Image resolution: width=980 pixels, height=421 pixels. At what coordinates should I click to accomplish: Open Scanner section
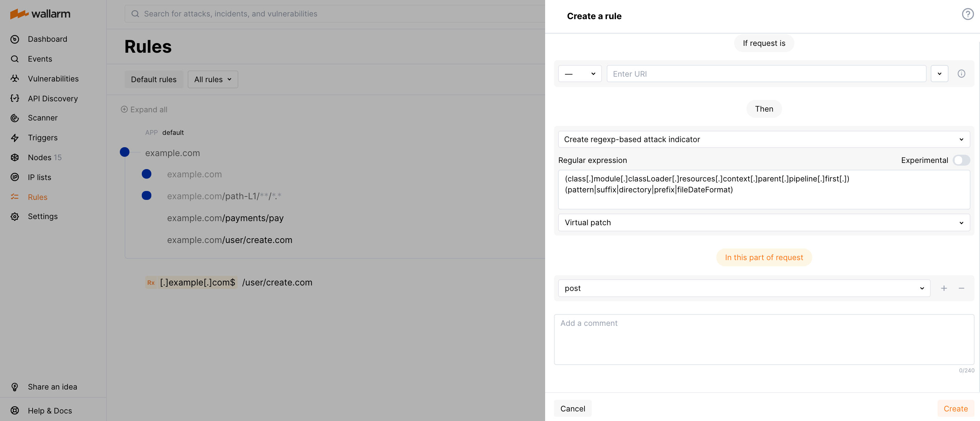42,118
